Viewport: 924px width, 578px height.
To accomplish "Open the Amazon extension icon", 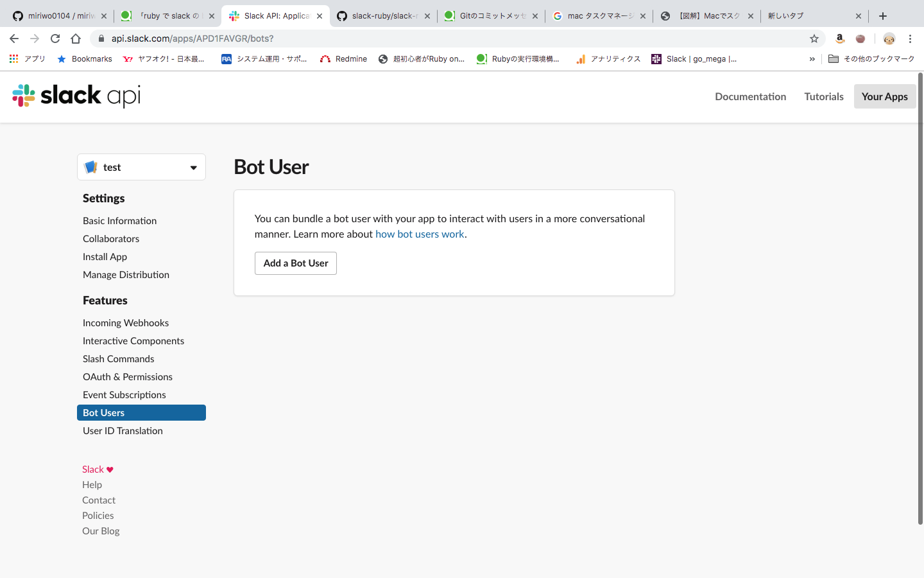I will pyautogui.click(x=840, y=39).
